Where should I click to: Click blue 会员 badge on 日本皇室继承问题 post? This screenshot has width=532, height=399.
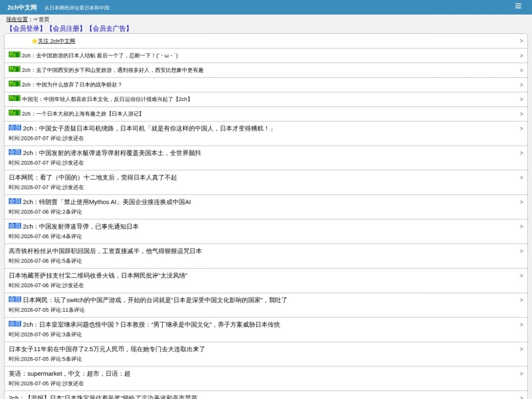[15, 324]
